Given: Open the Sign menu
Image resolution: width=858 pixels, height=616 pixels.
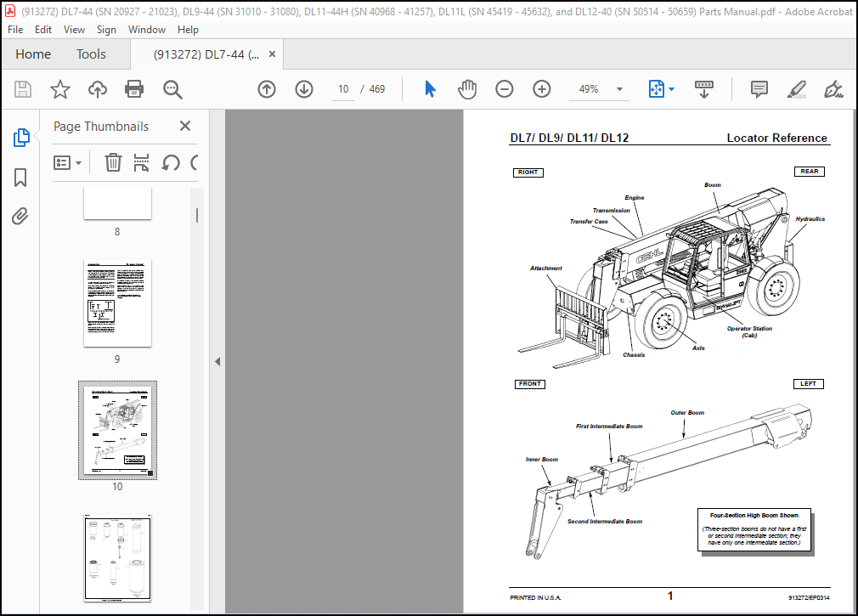Looking at the screenshot, I should [x=106, y=30].
